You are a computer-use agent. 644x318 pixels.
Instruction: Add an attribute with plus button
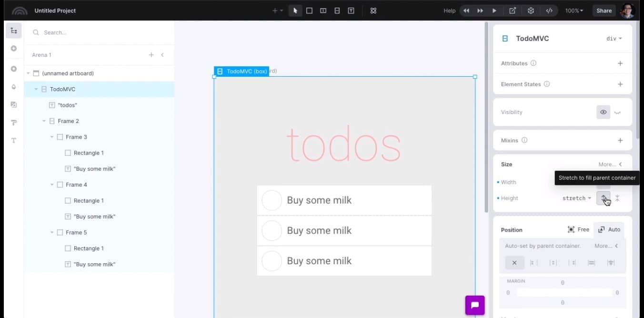620,63
